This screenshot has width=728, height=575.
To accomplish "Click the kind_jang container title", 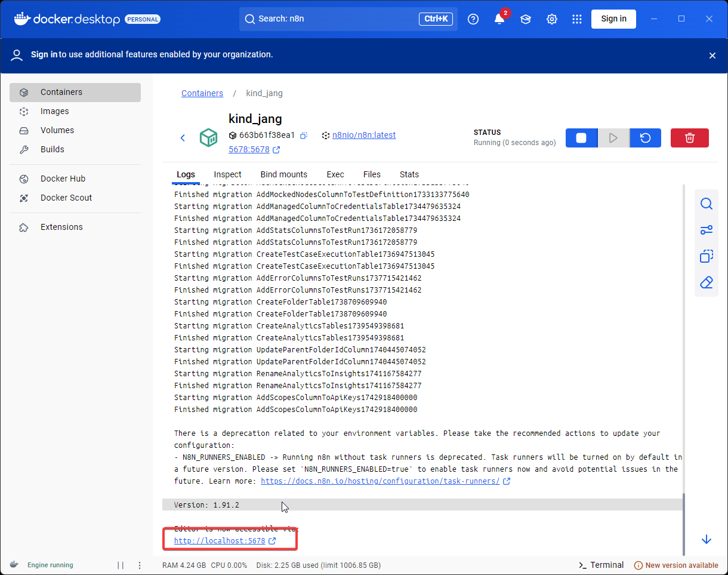I will coord(255,119).
